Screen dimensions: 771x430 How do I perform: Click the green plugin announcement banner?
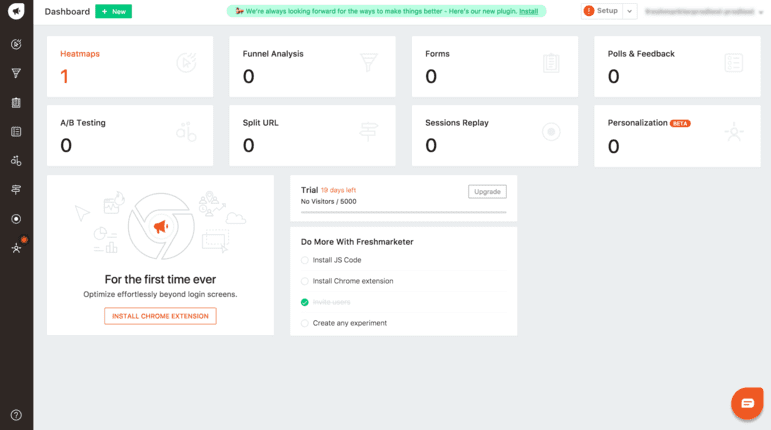pos(386,11)
